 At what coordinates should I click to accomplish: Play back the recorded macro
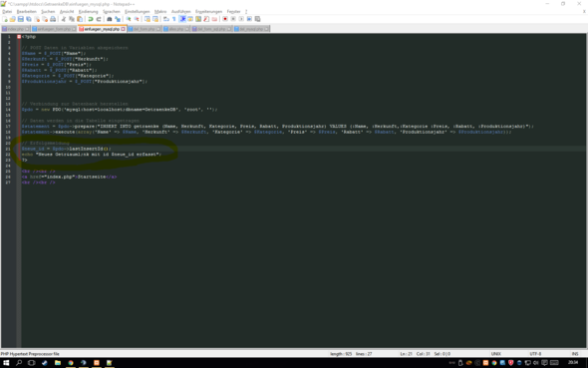pos(241,19)
